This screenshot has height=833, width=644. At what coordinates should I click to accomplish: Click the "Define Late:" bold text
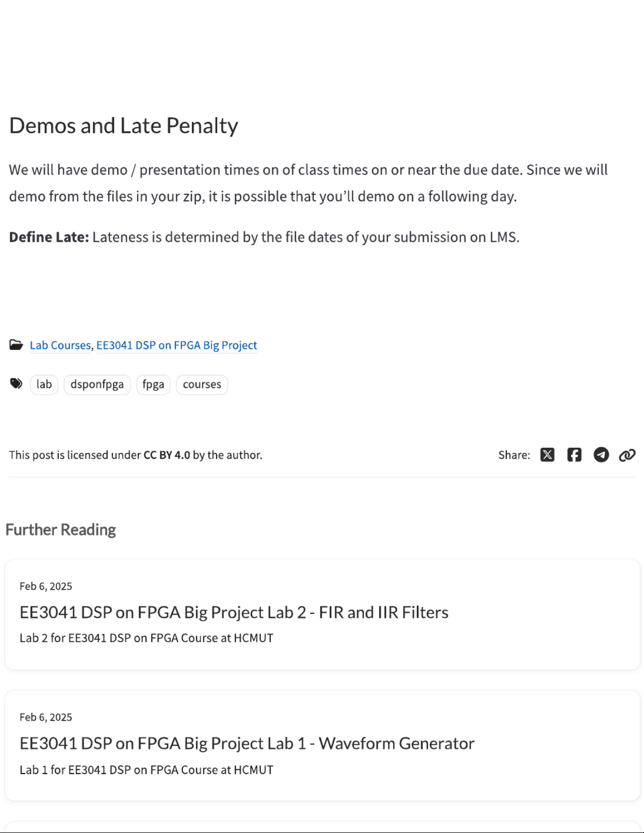click(49, 237)
